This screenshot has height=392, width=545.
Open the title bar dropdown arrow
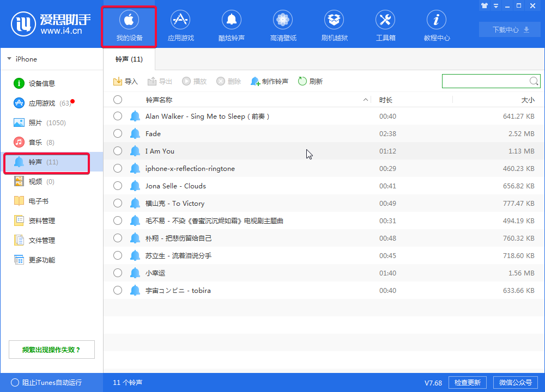click(x=495, y=5)
